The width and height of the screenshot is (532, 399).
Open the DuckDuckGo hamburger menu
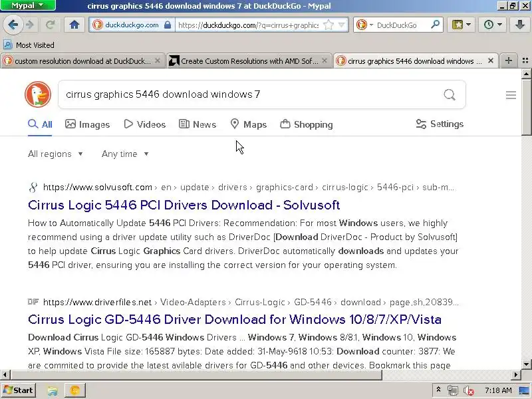pos(511,94)
